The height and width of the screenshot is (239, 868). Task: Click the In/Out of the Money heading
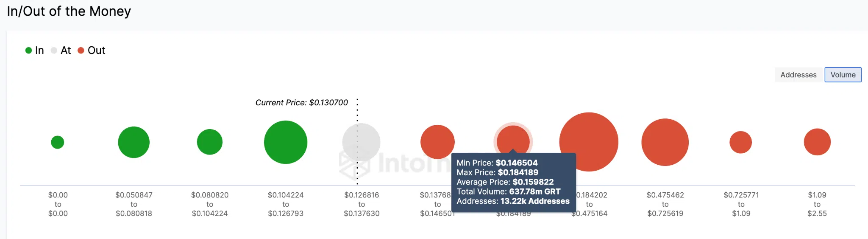click(69, 11)
